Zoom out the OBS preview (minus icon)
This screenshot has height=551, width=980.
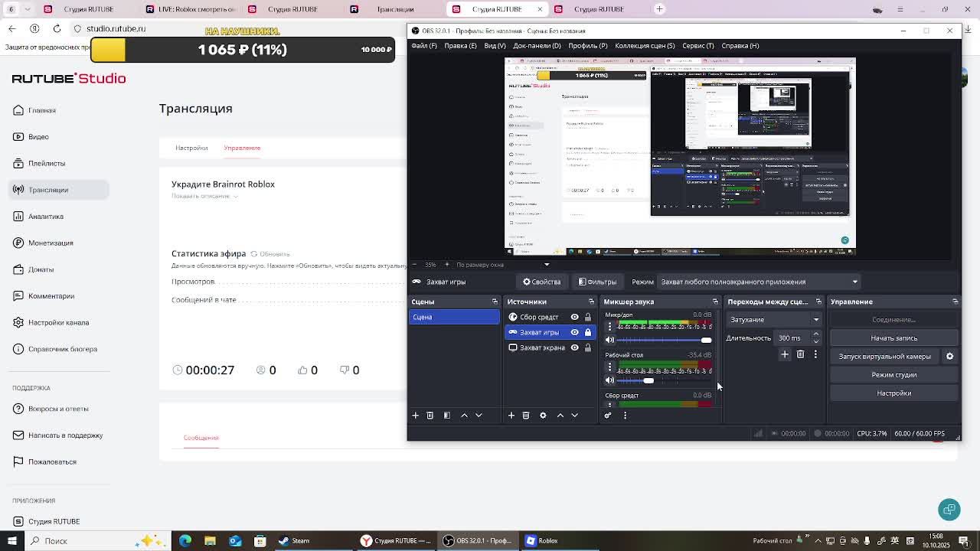click(414, 265)
